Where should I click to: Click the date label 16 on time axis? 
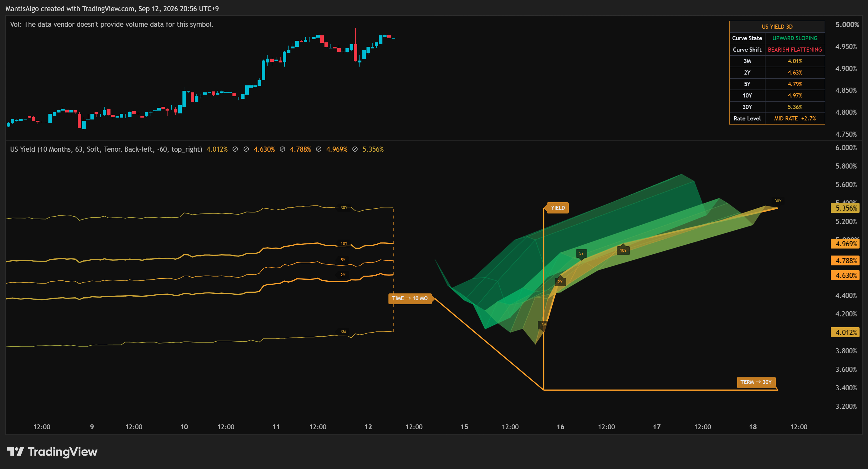(560, 427)
